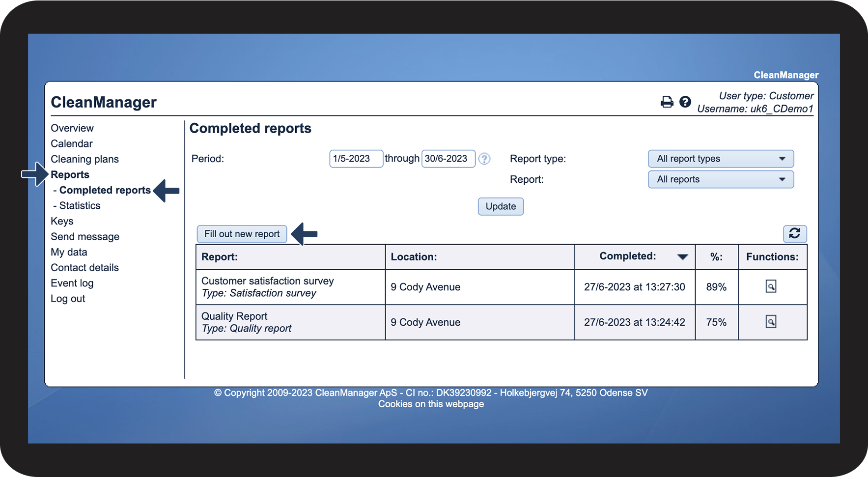Open Contact details

point(84,268)
